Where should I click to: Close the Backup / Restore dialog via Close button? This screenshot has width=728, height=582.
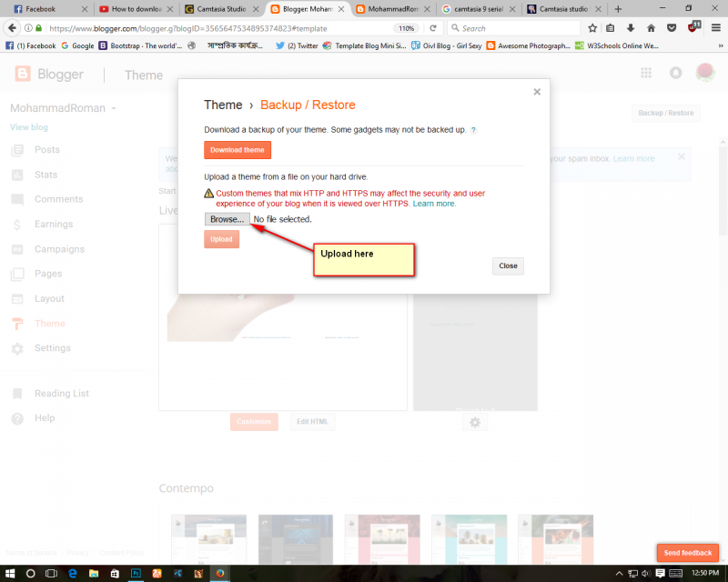[508, 266]
